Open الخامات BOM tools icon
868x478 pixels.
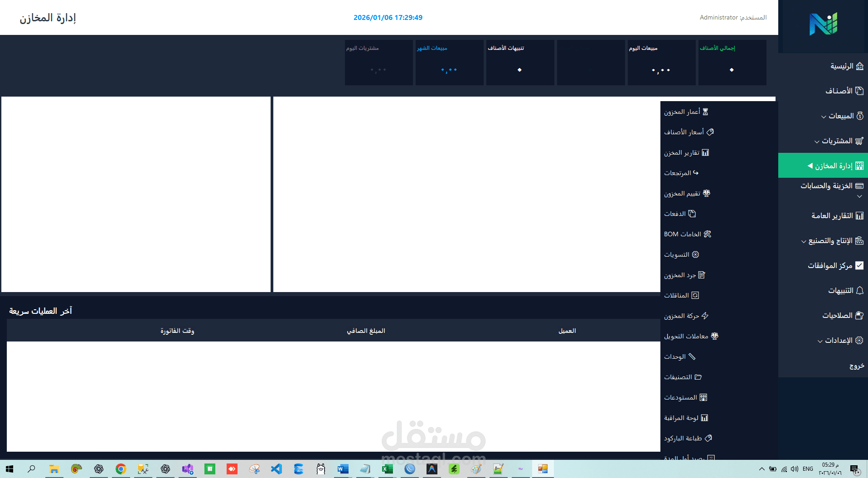pyautogui.click(x=708, y=234)
